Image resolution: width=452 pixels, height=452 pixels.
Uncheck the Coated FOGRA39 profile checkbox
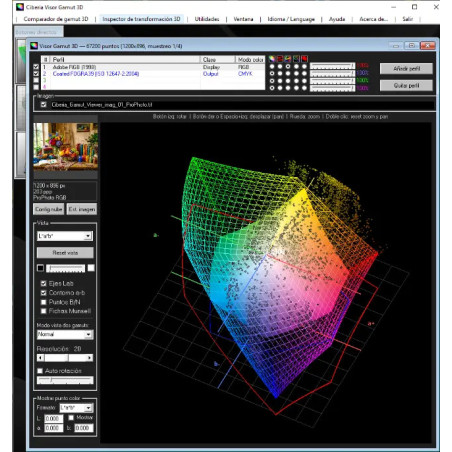click(36, 73)
